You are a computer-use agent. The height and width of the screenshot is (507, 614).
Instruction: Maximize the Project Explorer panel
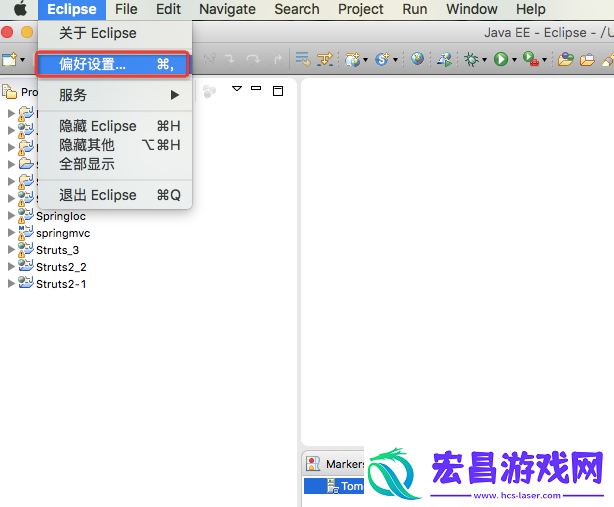click(x=278, y=91)
